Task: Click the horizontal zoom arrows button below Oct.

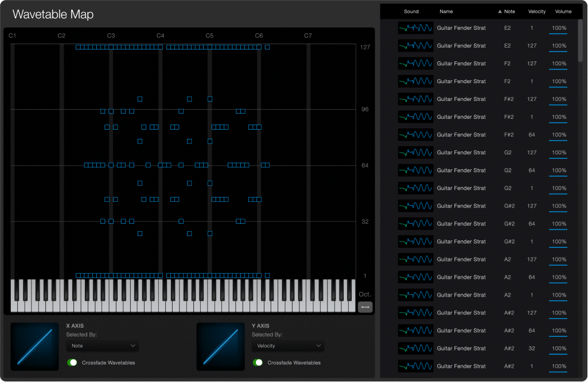Action: tap(365, 307)
